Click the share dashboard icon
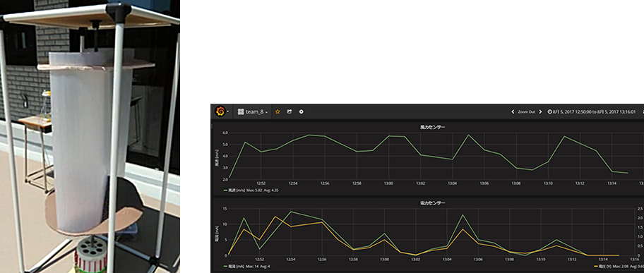The image size is (644, 273). click(x=289, y=111)
